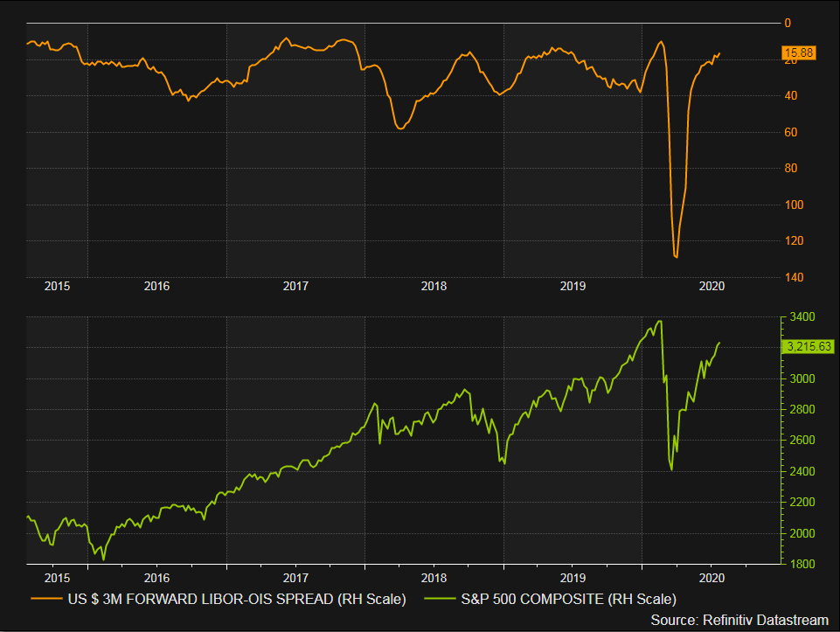Image resolution: width=840 pixels, height=632 pixels.
Task: Click the S&P 500 COMPOSITE legend label
Action: 569,600
